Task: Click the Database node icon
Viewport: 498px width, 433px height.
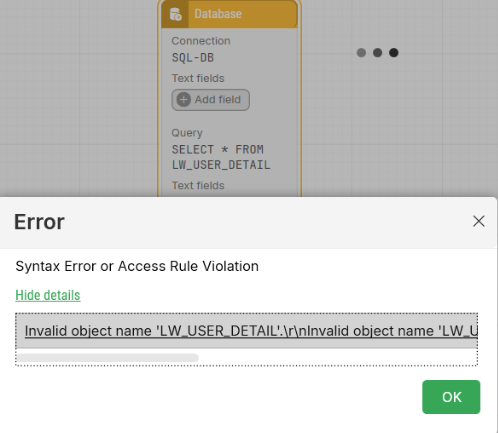Action: coord(175,14)
